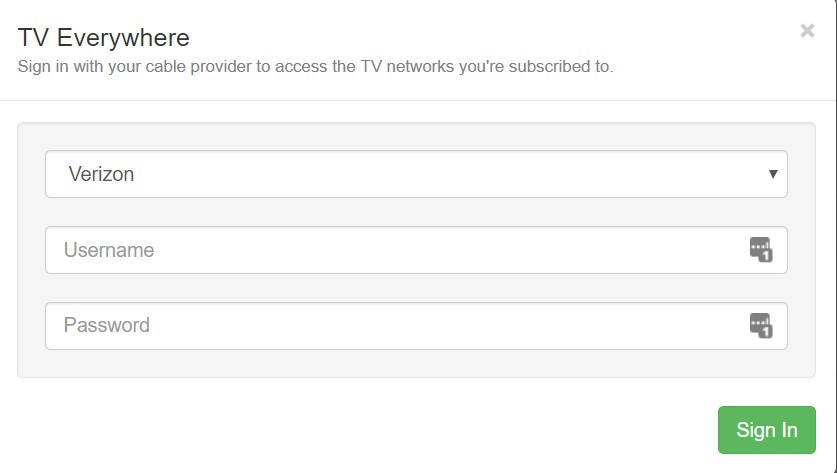837x473 pixels.
Task: Submit with the green Sign In button
Action: pyautogui.click(x=767, y=430)
